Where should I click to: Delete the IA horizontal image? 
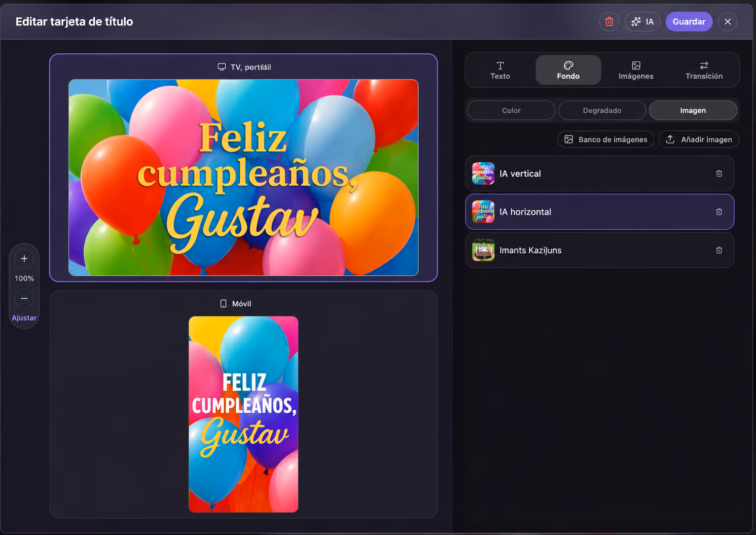point(719,212)
